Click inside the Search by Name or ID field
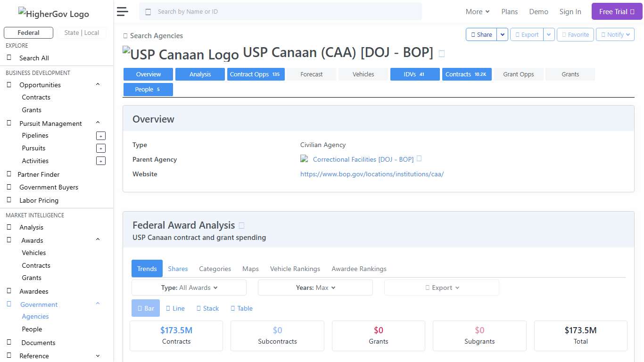Viewport: 644px width, 362px height. [x=280, y=11]
